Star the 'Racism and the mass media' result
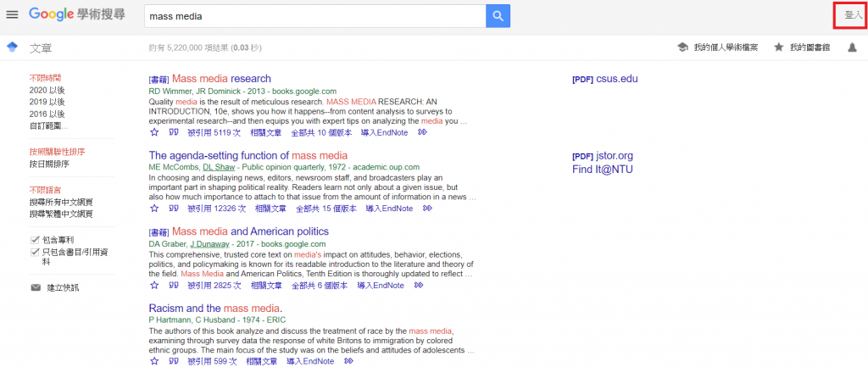 [154, 361]
